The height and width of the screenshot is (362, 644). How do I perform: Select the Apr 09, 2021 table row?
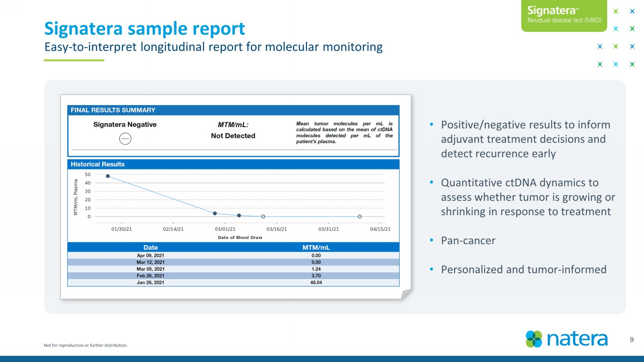233,256
